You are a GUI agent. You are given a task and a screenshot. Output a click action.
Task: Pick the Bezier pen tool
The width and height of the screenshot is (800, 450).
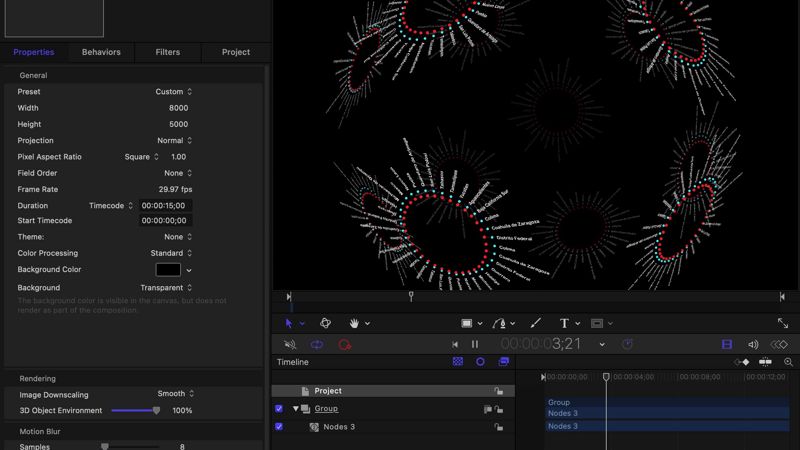tap(499, 323)
